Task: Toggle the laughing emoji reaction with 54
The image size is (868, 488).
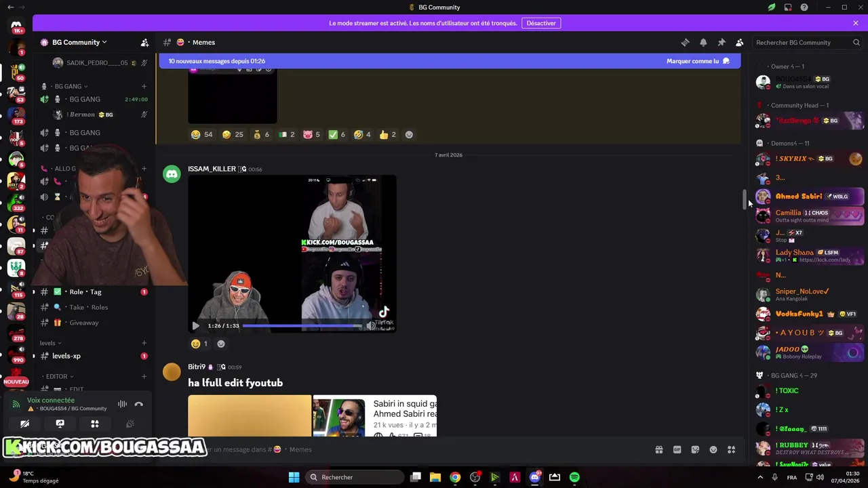Action: 202,134
